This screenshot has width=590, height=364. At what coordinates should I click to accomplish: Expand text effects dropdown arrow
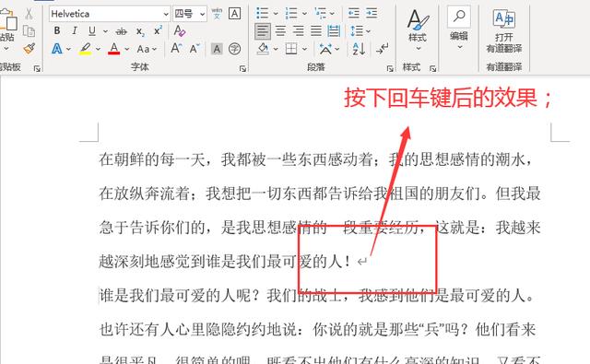(x=68, y=49)
